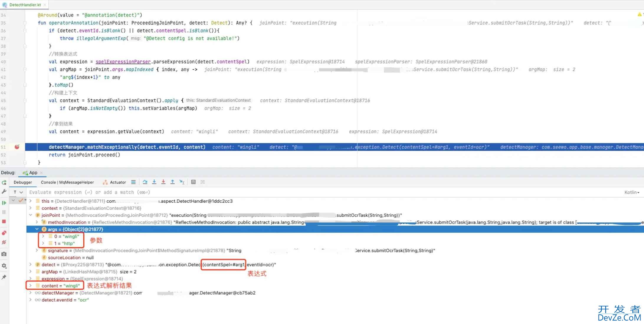Collapse the args Object[2] node
The height and width of the screenshot is (324, 644).
click(x=37, y=229)
